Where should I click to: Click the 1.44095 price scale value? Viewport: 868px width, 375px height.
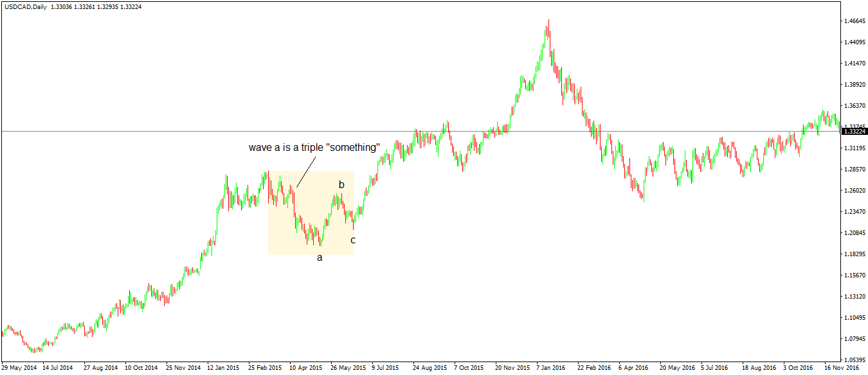click(854, 42)
